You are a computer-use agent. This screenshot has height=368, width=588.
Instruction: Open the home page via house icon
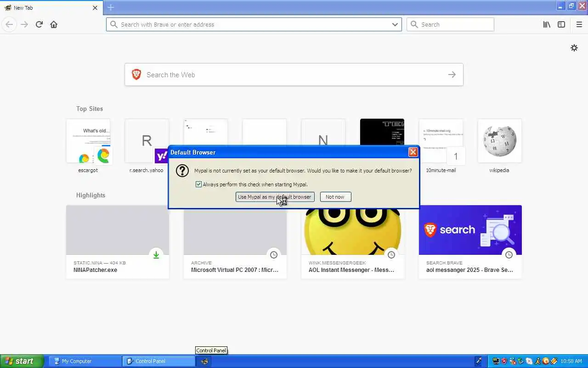click(x=54, y=24)
